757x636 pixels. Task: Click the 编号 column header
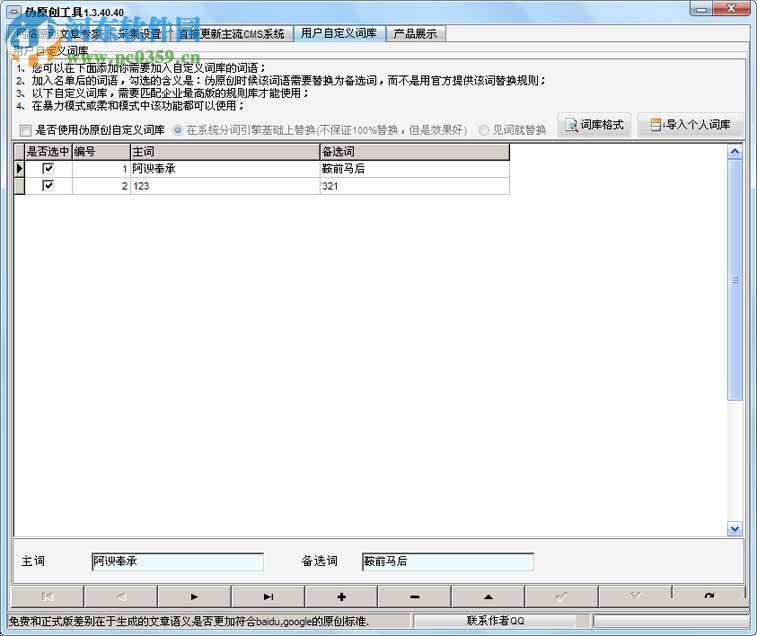[x=101, y=152]
